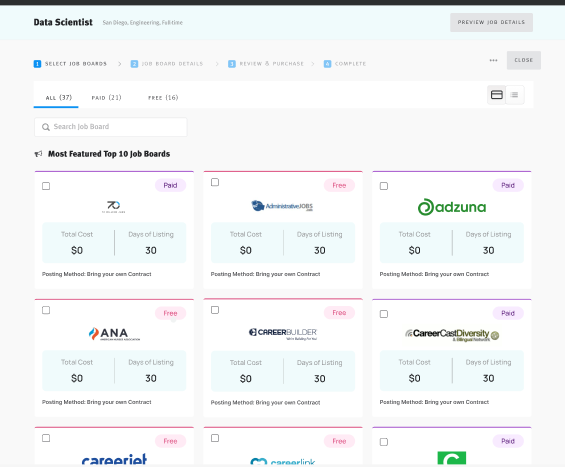
Task: Tick checkbox on the green-logo Paid card
Action: pyautogui.click(x=384, y=442)
